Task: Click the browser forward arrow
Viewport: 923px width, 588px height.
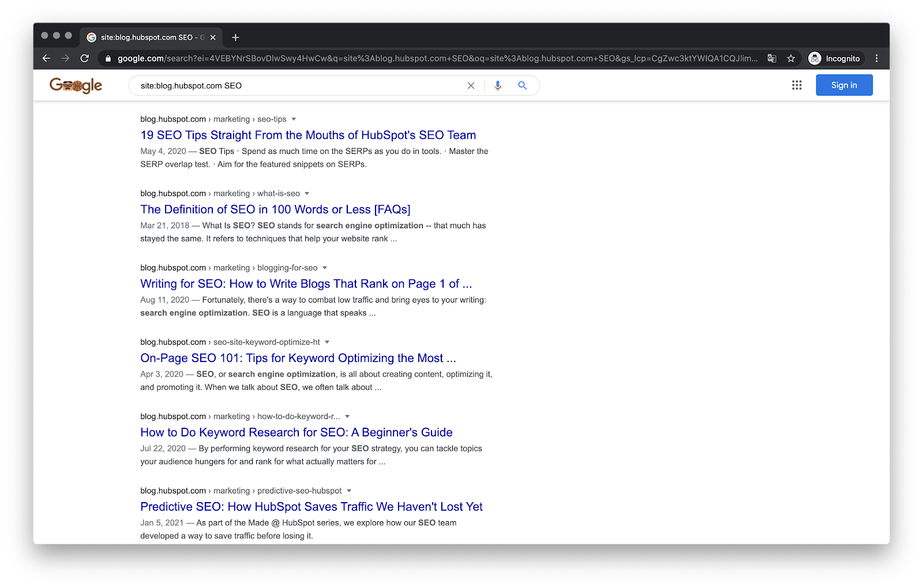Action: tap(65, 58)
